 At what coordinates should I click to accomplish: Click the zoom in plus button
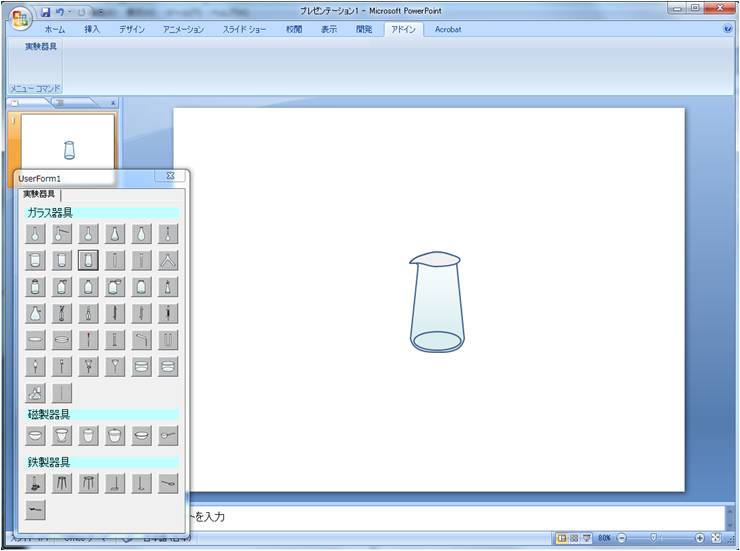pos(700,538)
